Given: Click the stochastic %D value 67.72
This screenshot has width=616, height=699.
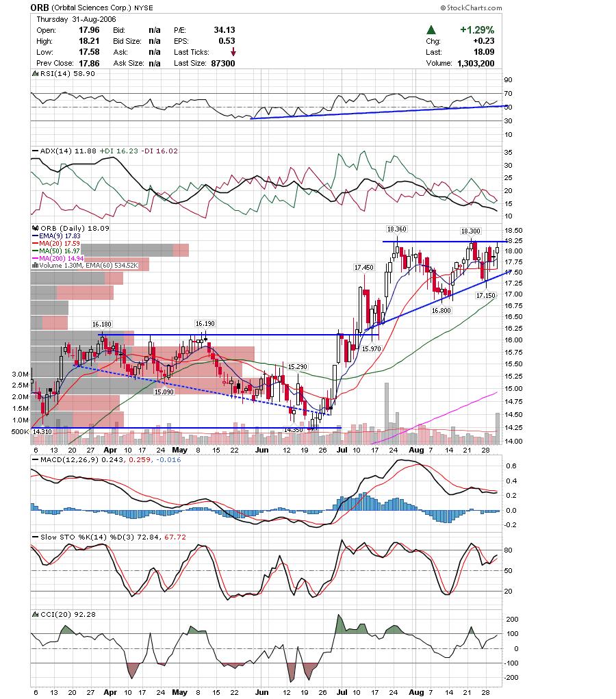Looking at the screenshot, I should coord(175,537).
